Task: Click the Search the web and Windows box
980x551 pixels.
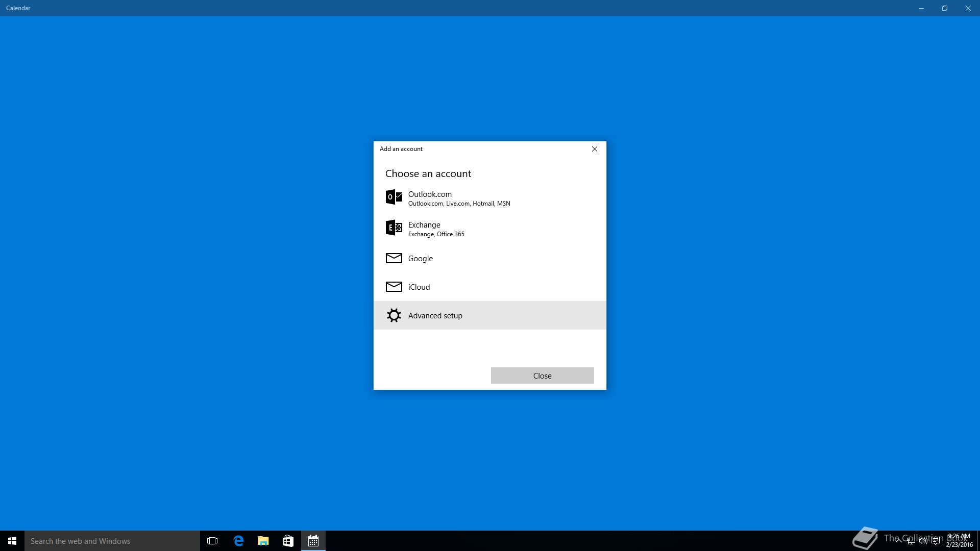Action: [112, 541]
